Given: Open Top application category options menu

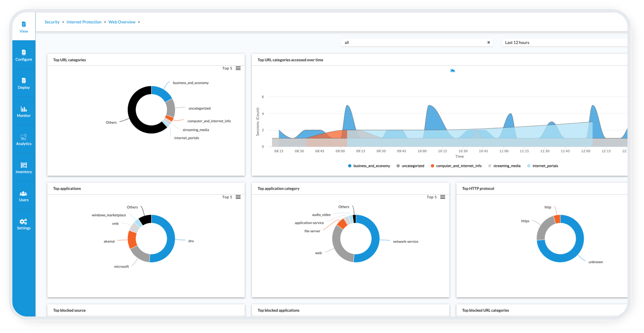Looking at the screenshot, I should [442, 197].
